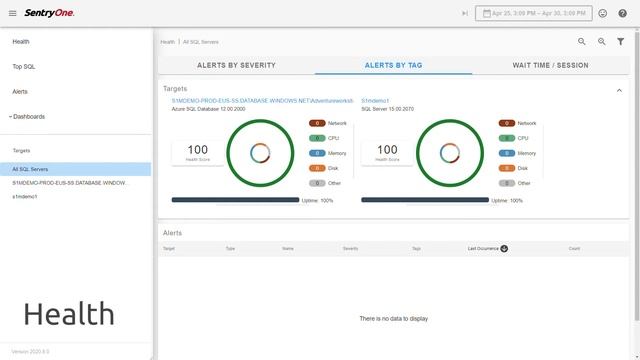Click All SQL Servers breadcrumb
The width and height of the screenshot is (640, 360).
point(200,42)
